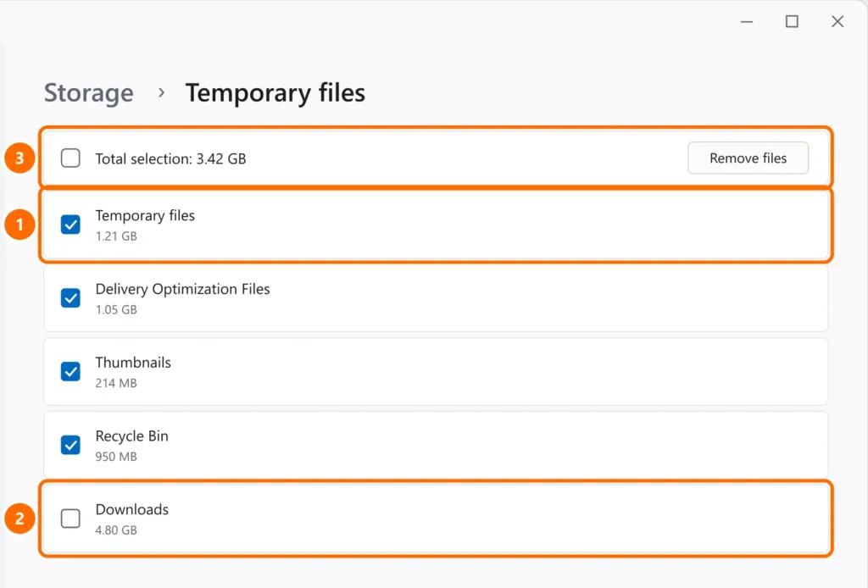Image resolution: width=868 pixels, height=588 pixels.
Task: Check the Downloads checkbox
Action: point(70,519)
